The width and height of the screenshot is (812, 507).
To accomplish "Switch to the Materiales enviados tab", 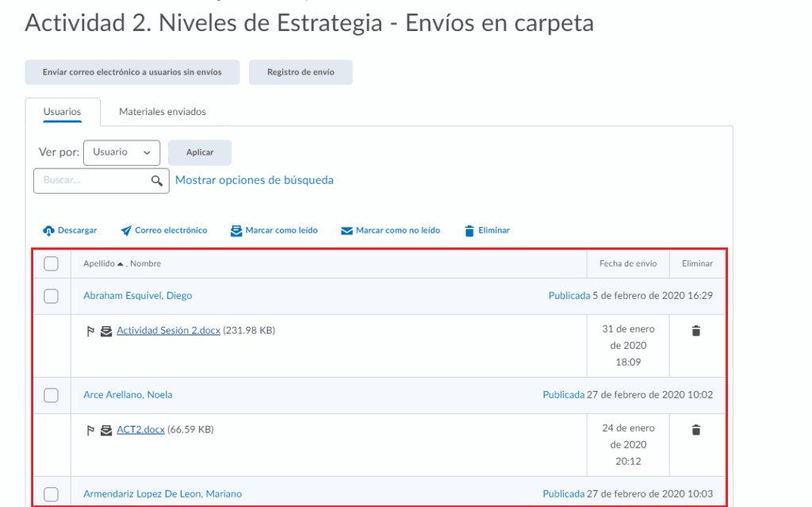I will point(163,112).
